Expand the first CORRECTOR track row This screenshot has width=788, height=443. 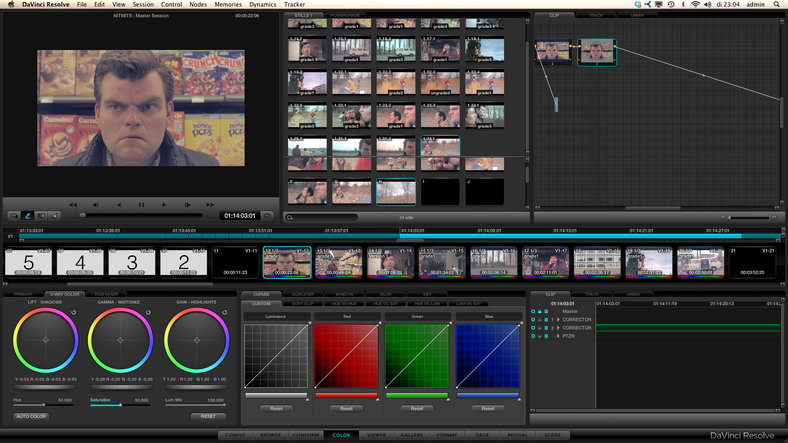(558, 320)
